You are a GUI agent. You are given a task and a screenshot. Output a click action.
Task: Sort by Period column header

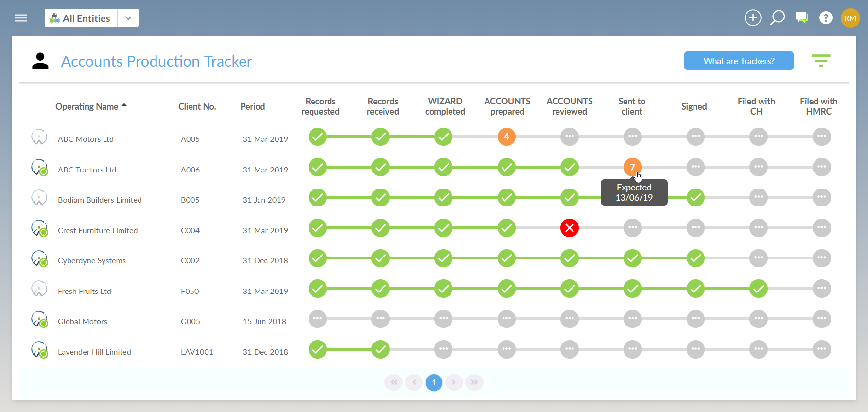(253, 106)
